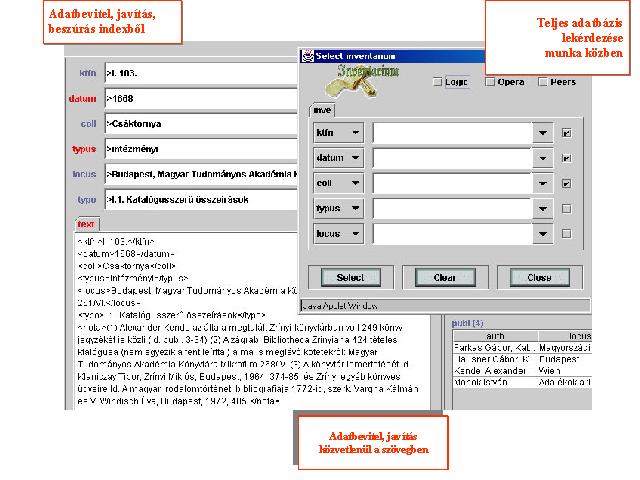
Task: Select the Farkas Gábor row in publ table
Action: pos(522,348)
